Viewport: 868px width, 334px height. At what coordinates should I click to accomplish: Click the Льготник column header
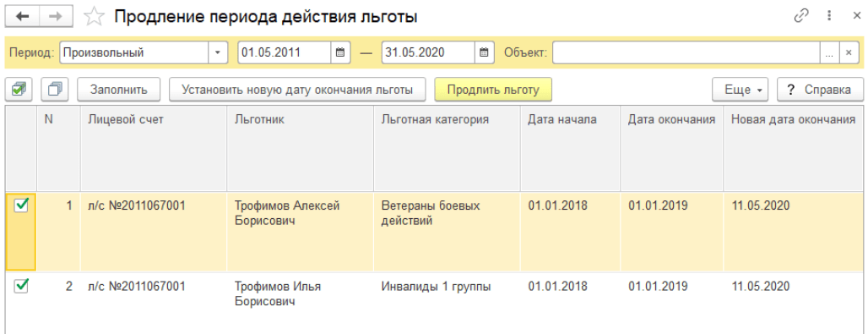tap(300, 148)
